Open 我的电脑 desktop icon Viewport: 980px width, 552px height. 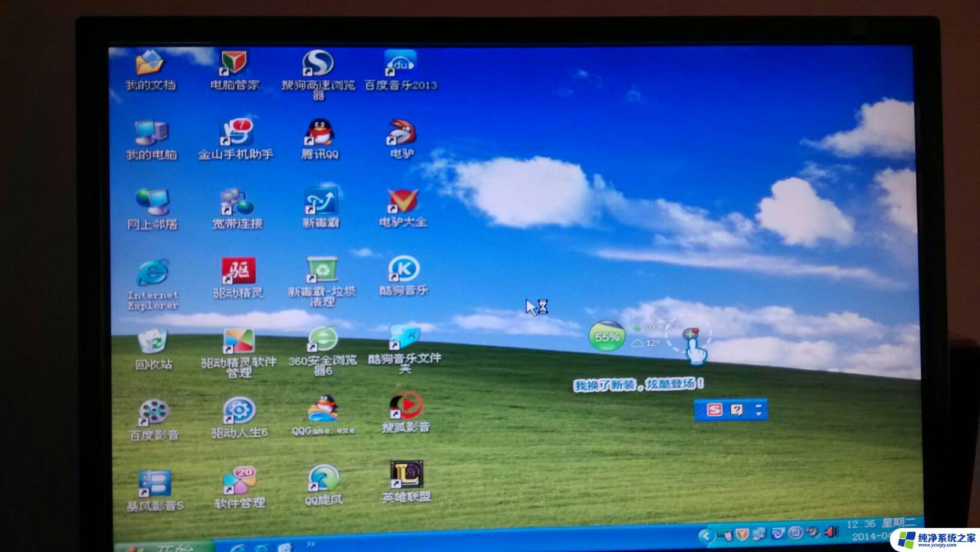151,140
